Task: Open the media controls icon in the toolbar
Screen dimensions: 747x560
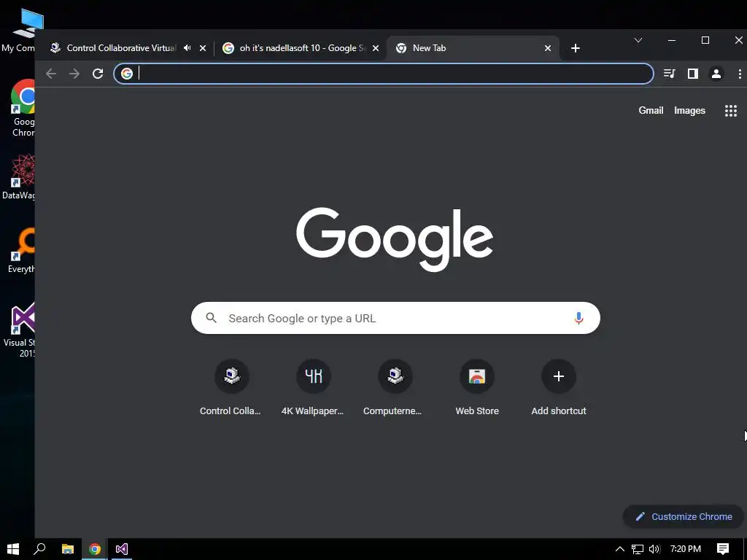Action: tap(670, 74)
